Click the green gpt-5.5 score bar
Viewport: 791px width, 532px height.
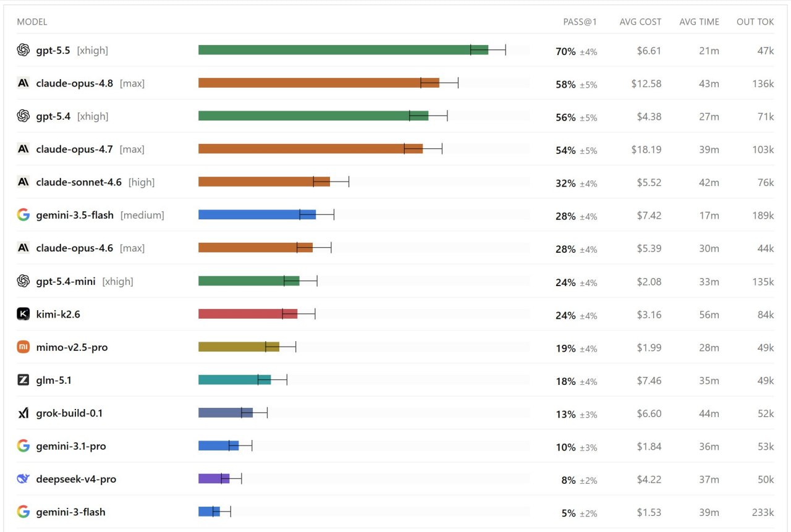(343, 50)
